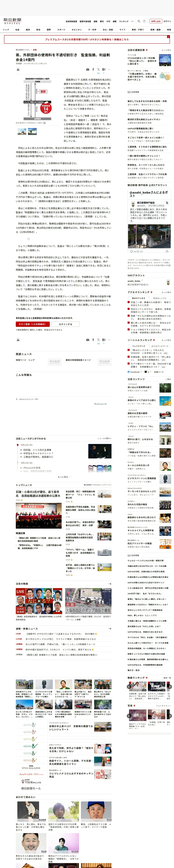Viewport: 174px width, 868px height.
Task: Share on X using bottom share icon
Action: coord(98,340)
